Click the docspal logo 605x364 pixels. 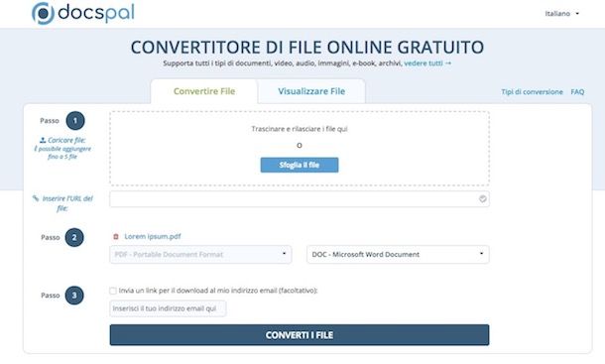[83, 13]
